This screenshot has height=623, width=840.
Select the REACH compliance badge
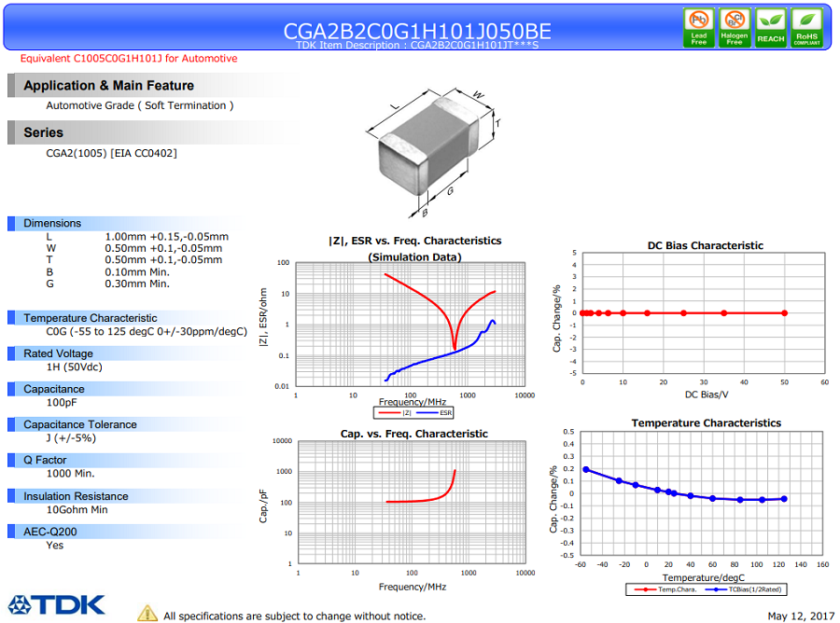tap(770, 28)
